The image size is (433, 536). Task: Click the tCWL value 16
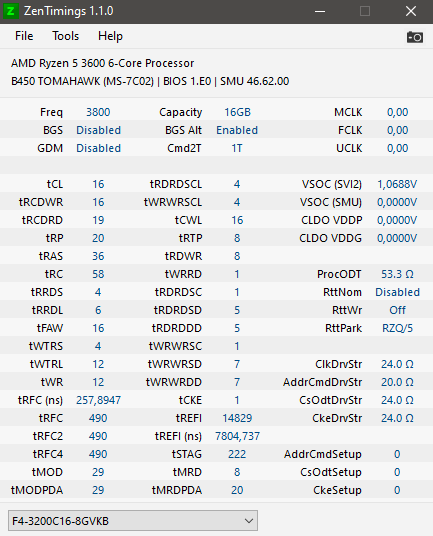(237, 220)
